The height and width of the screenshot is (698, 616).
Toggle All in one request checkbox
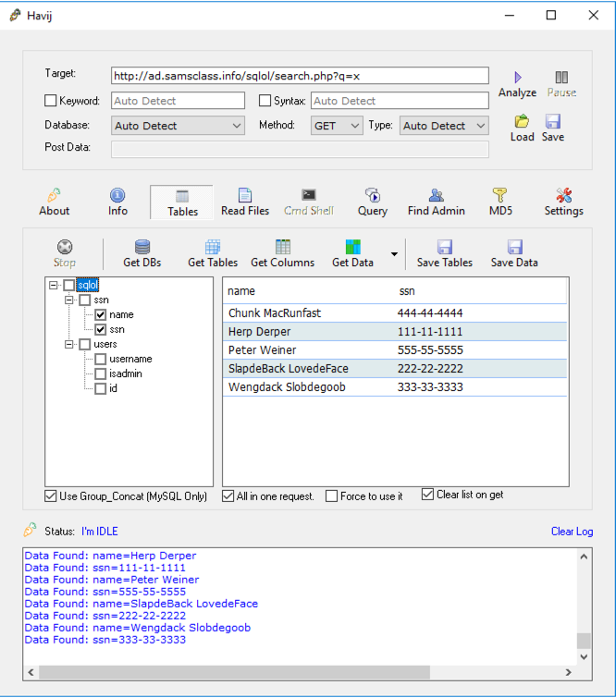(x=228, y=496)
